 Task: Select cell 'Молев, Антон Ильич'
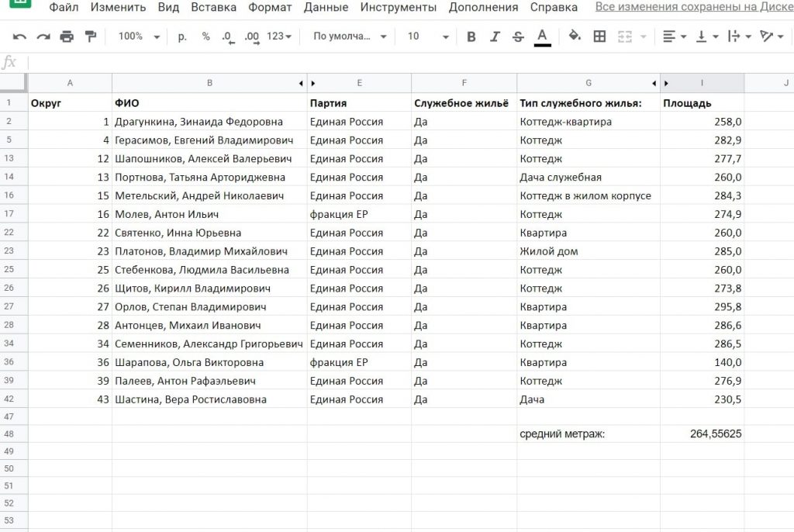[x=209, y=214]
